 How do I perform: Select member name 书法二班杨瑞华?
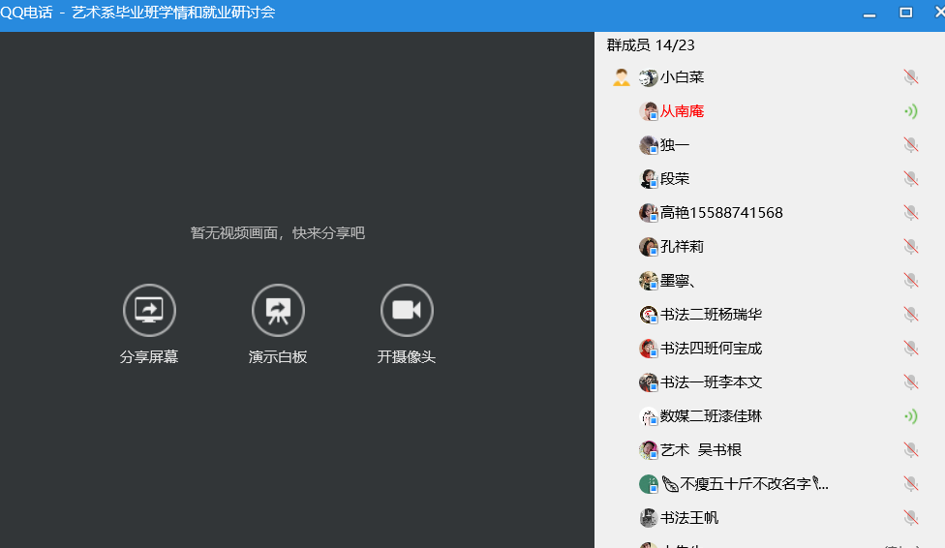pos(711,314)
